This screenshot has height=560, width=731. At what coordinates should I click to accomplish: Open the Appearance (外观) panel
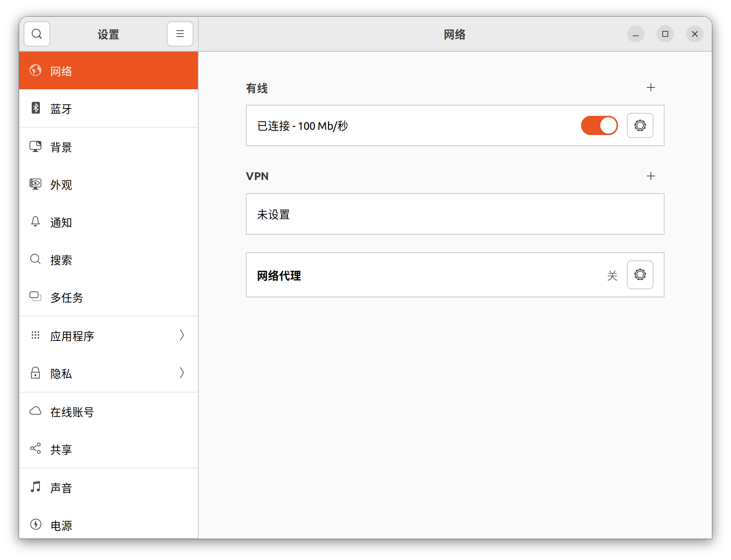(61, 185)
